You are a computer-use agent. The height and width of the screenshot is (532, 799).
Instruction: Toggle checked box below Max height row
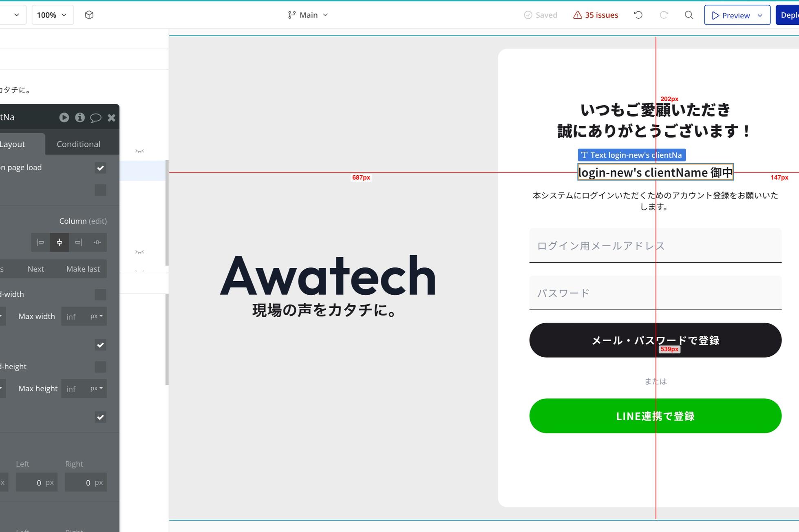(100, 417)
